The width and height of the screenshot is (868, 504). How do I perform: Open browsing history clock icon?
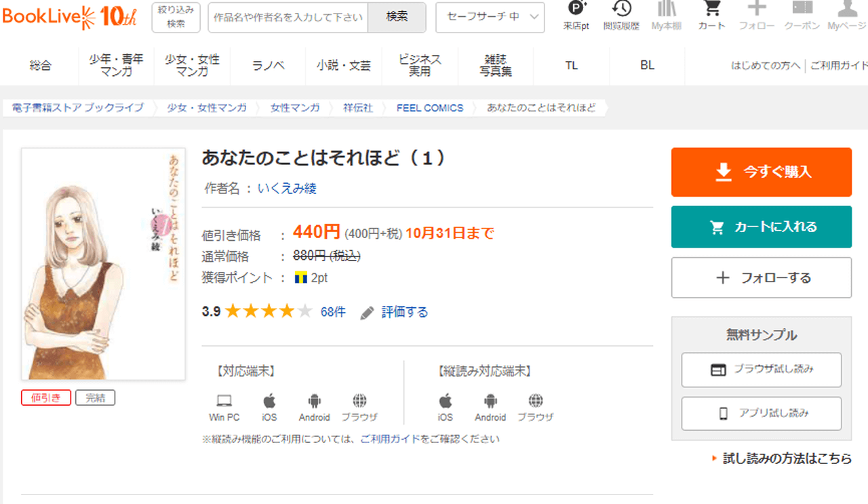(621, 9)
